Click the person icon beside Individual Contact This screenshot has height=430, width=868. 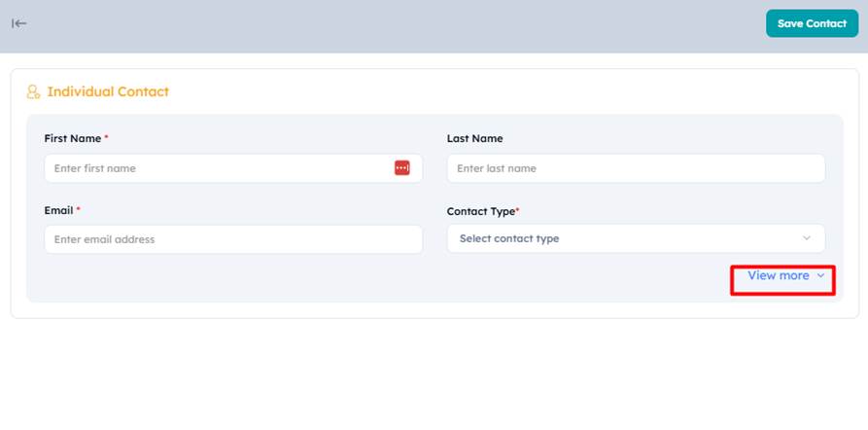33,92
